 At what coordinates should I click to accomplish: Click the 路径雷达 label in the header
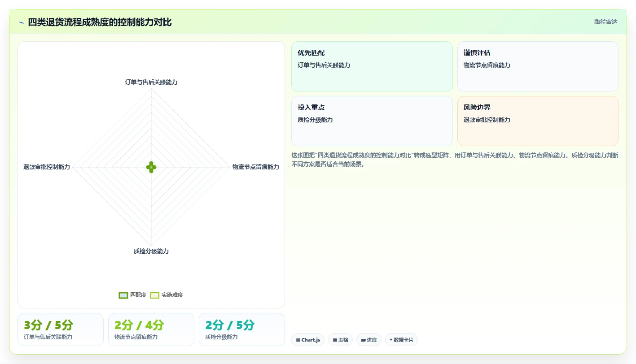(605, 22)
